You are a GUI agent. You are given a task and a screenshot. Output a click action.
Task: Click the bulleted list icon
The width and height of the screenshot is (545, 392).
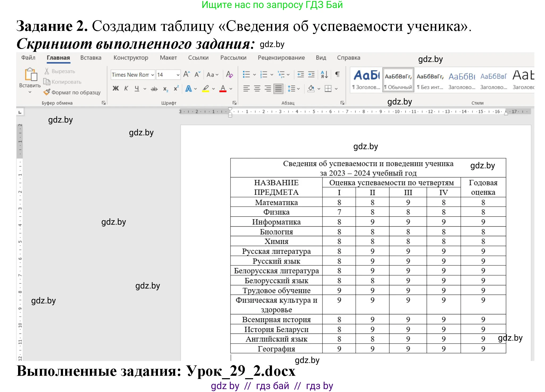coord(246,74)
